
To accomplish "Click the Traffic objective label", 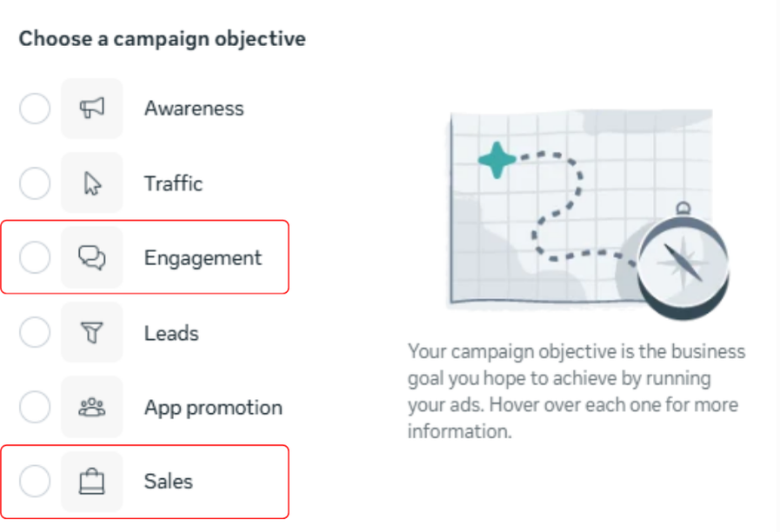I will [x=173, y=183].
